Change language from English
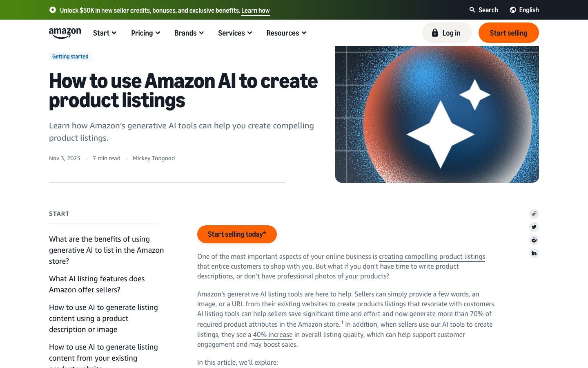The width and height of the screenshot is (588, 368). point(524,10)
